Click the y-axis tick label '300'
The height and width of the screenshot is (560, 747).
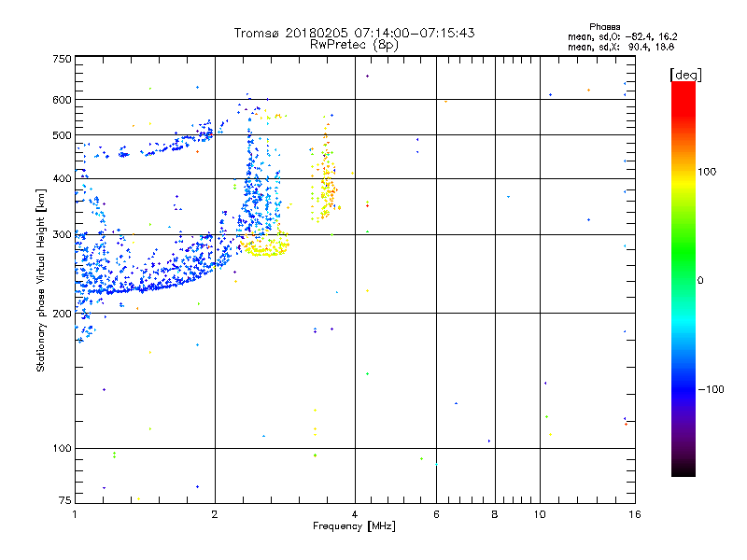(62, 234)
